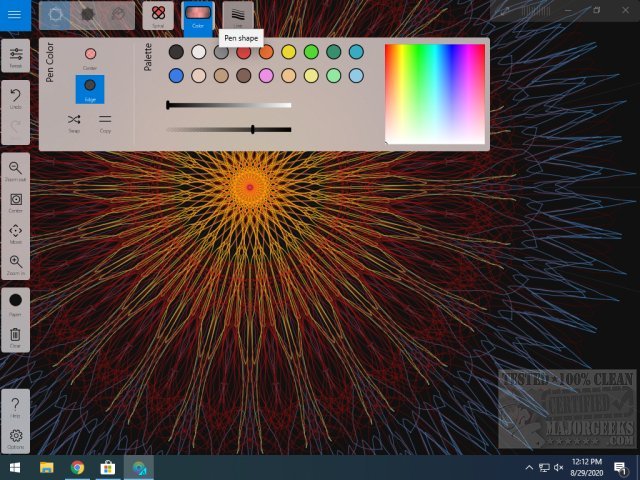Choose a hue in the spectrum picker
Viewport: 640px width, 480px height.
click(435, 94)
